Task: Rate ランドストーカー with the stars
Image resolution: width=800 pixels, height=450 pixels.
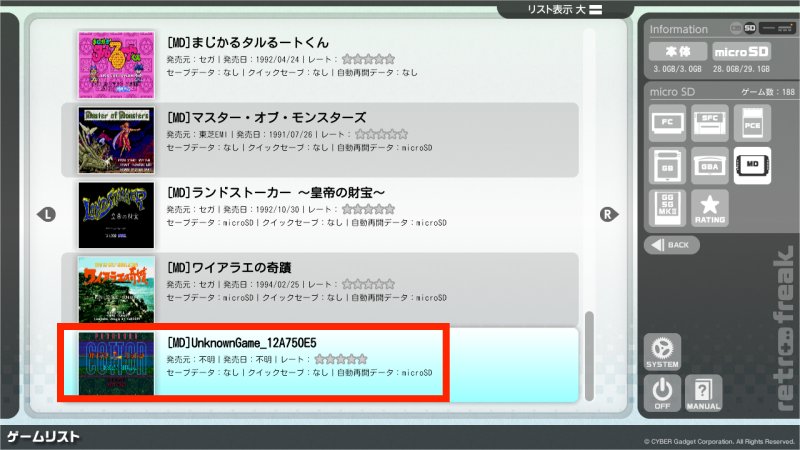Action: [x=368, y=209]
